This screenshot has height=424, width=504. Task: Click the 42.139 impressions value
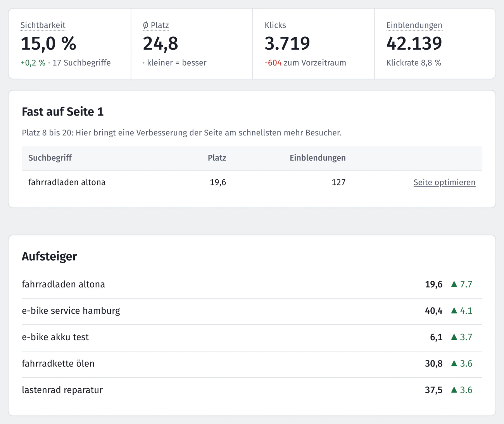click(414, 43)
